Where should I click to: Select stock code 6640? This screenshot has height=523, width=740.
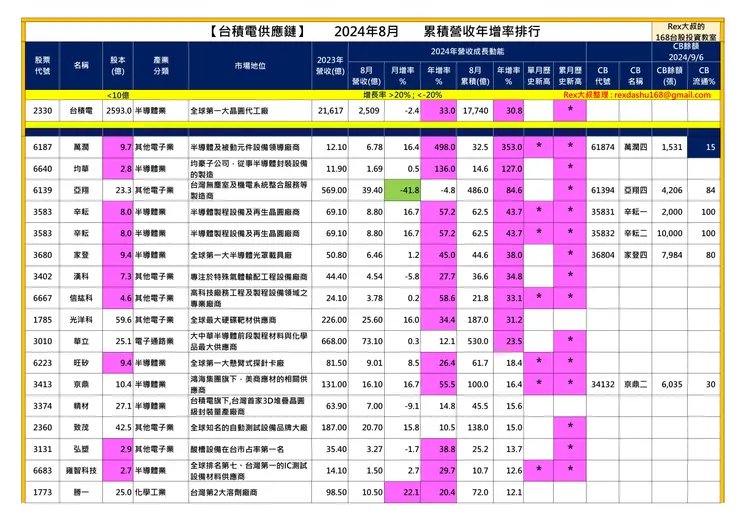click(x=42, y=169)
